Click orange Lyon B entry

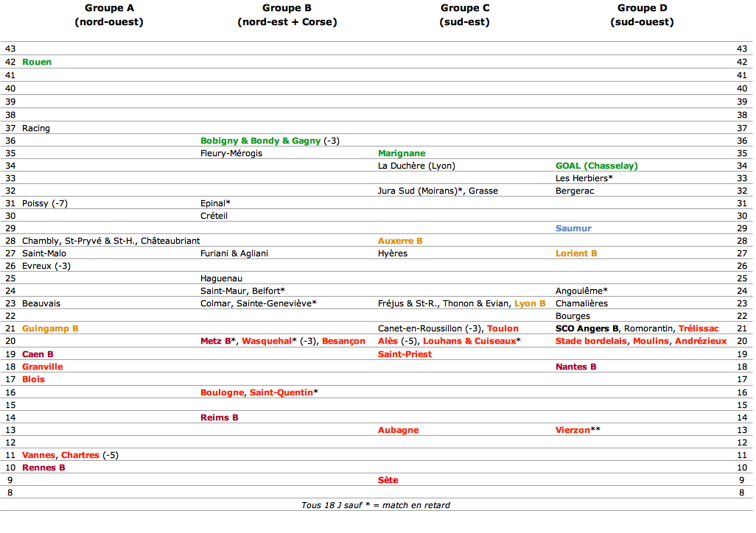pos(530,303)
